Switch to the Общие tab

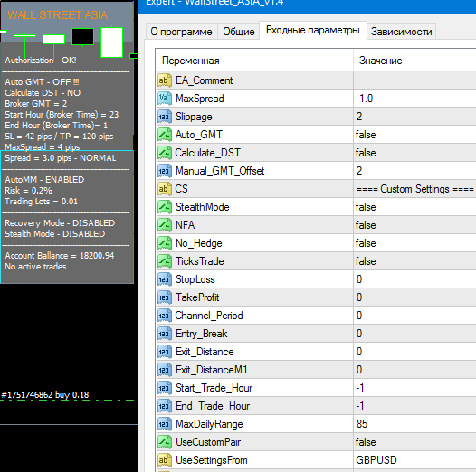tap(239, 32)
